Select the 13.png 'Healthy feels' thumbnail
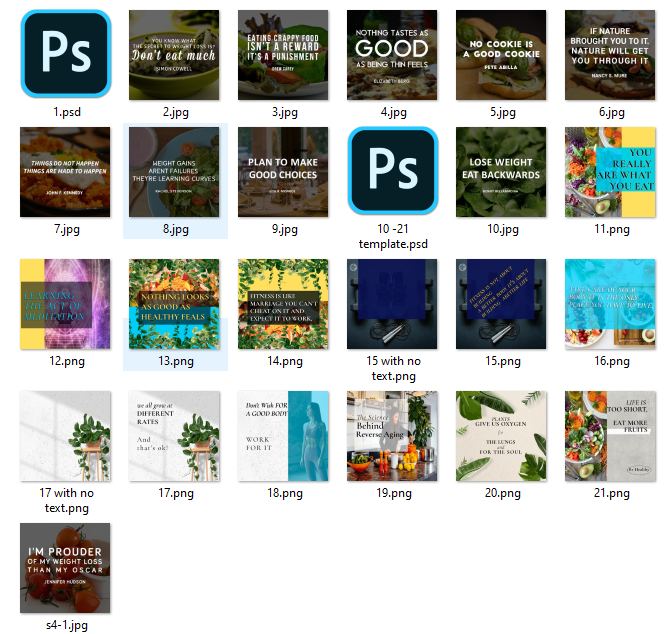667x634 pixels. point(174,304)
